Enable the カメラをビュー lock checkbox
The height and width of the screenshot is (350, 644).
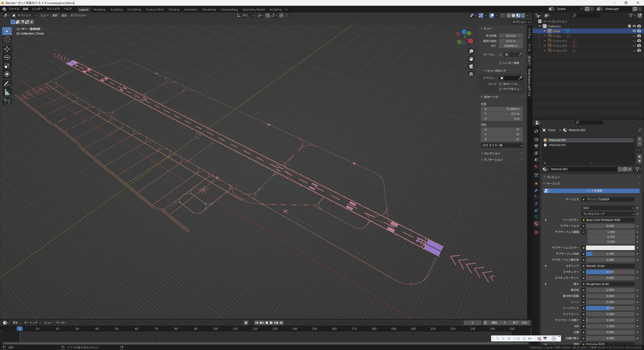500,89
